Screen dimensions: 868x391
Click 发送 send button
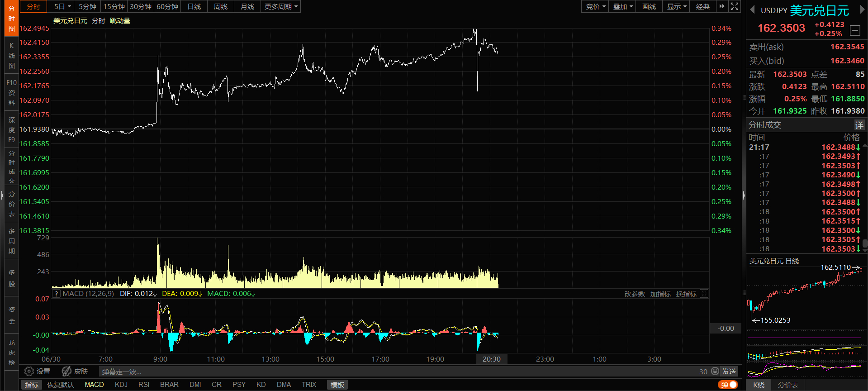(x=729, y=371)
